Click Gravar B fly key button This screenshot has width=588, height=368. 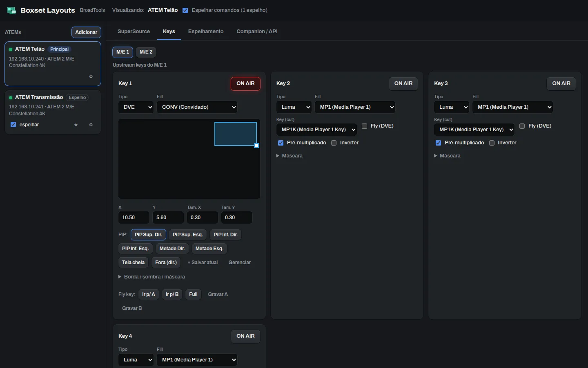click(132, 308)
